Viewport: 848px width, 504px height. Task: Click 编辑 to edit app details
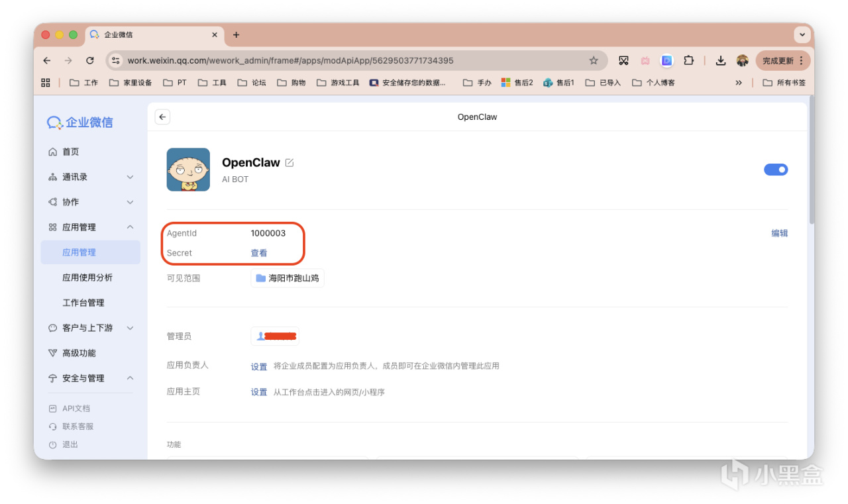[x=780, y=233]
